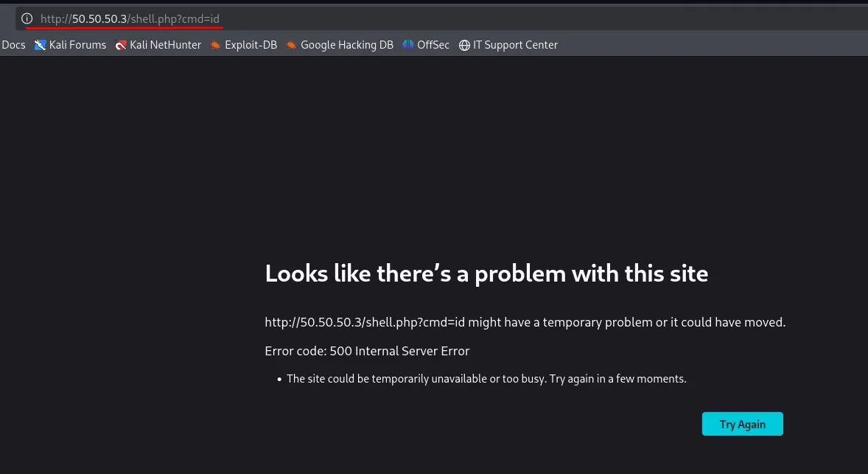This screenshot has height=474, width=868.
Task: Open the OffSec bookmark
Action: (x=426, y=45)
